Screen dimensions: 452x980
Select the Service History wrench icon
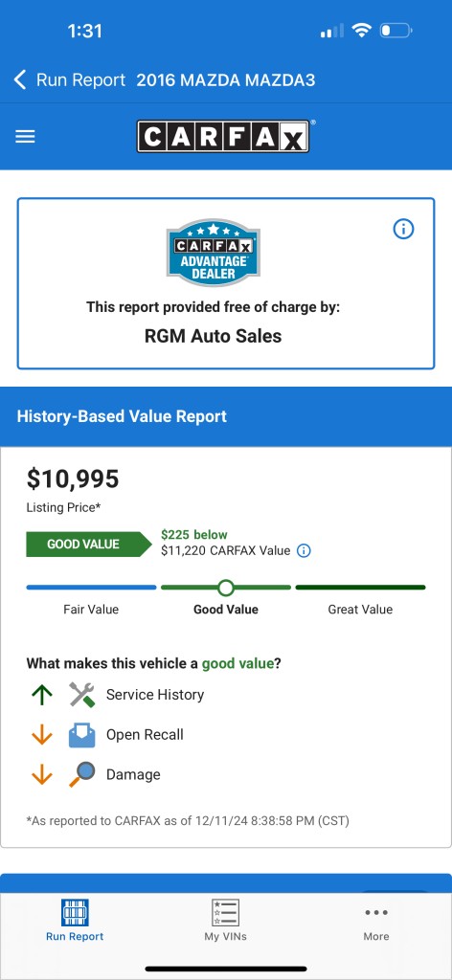(82, 695)
